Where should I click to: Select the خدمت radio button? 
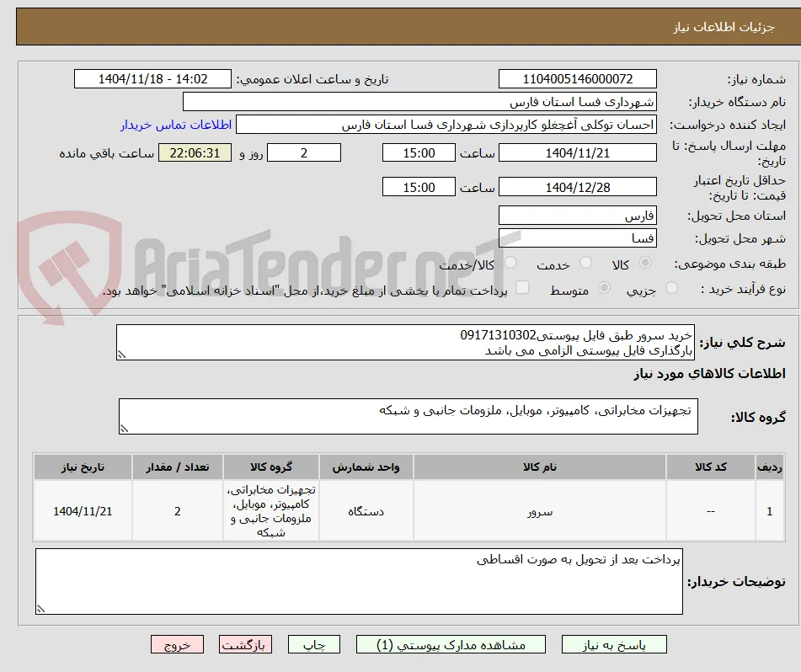[x=585, y=263]
